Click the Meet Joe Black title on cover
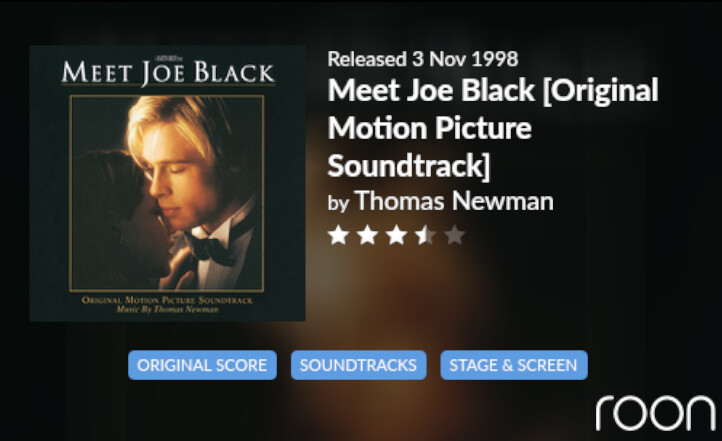 [167, 73]
